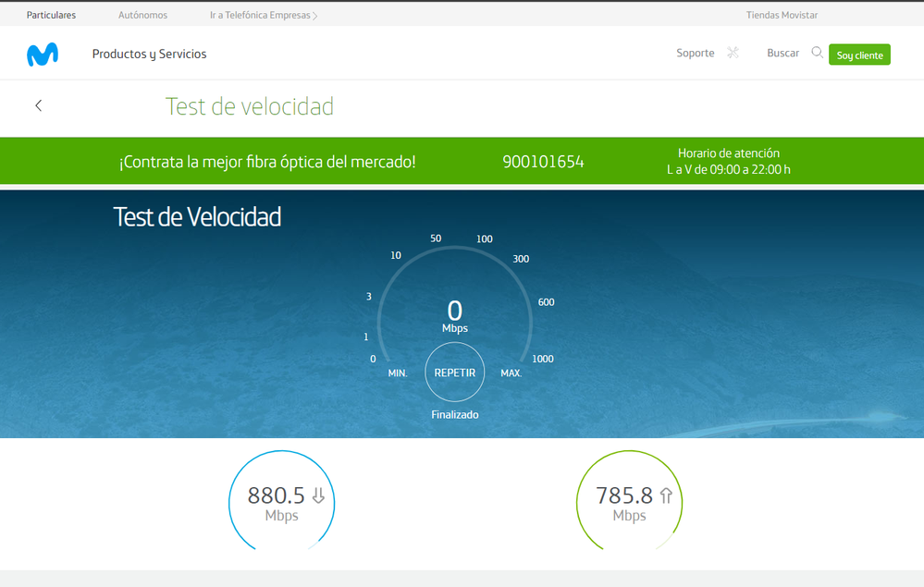Click the upload speed 785.8 Mbps circle
Viewport: 924px width, 587px height.
(629, 503)
